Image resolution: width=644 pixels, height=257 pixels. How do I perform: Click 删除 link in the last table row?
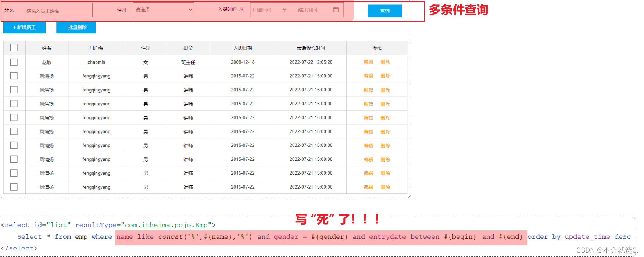click(385, 187)
